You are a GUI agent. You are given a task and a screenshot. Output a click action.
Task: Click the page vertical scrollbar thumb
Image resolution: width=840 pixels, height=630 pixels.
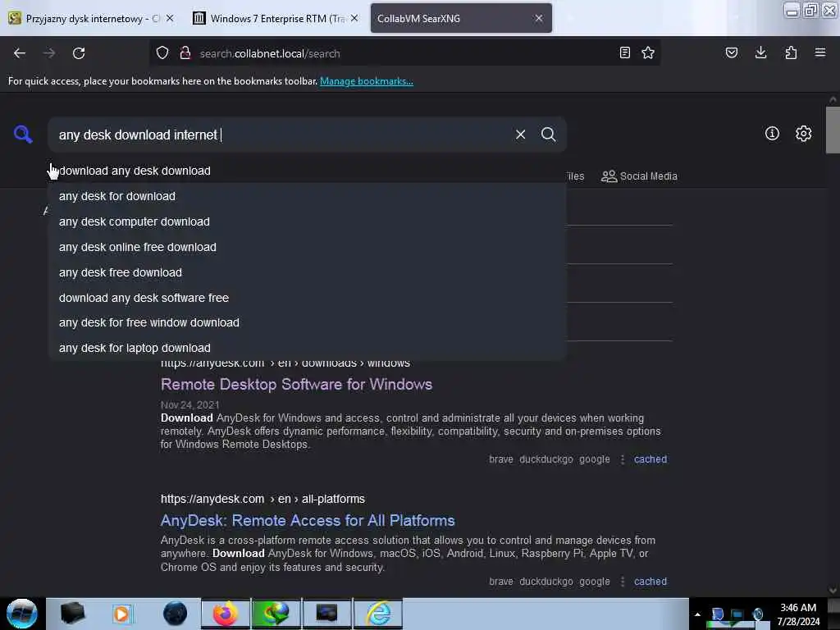(833, 130)
